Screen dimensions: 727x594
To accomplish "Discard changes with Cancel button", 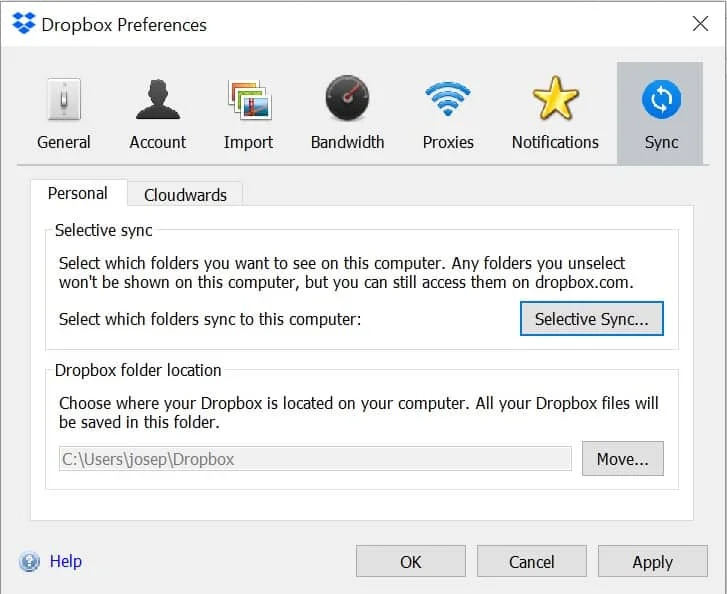I will point(532,562).
